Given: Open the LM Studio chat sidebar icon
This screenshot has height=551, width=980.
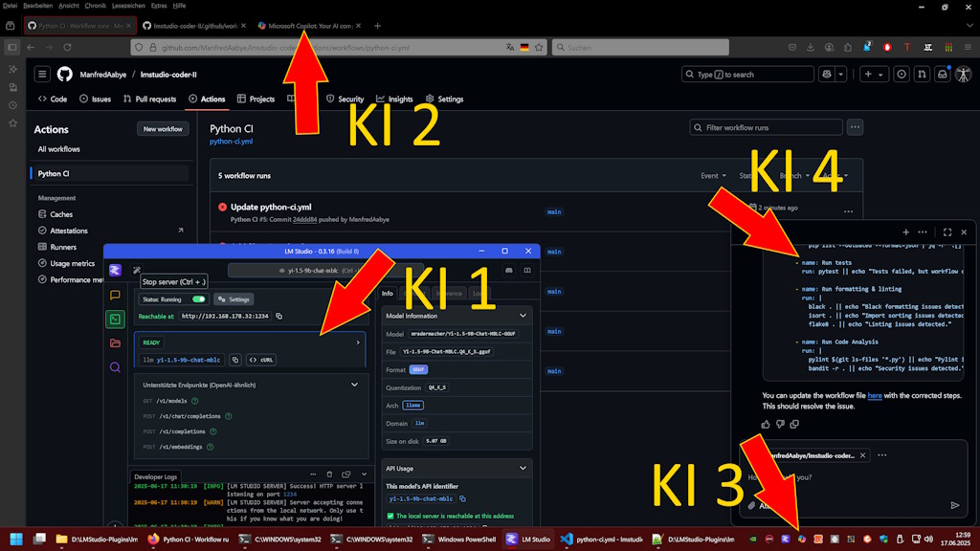Looking at the screenshot, I should (115, 296).
